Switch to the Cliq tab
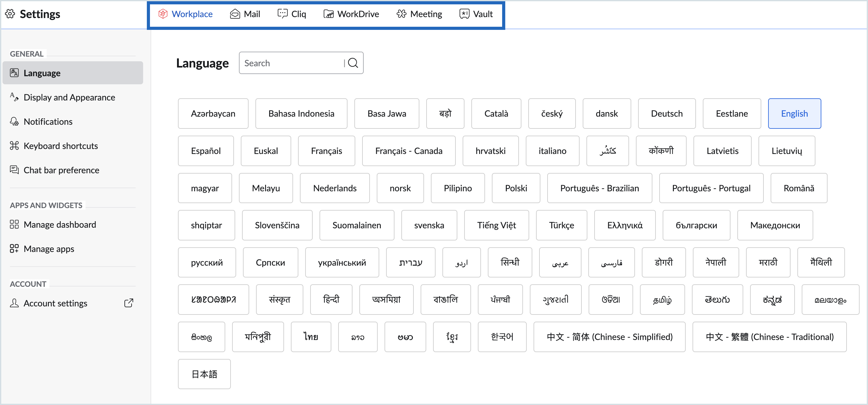This screenshot has height=405, width=868. tap(292, 14)
